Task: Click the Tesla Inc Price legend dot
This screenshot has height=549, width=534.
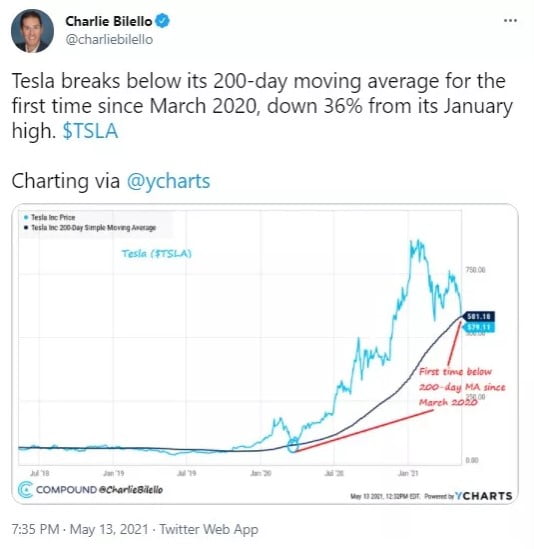Action: (x=26, y=217)
